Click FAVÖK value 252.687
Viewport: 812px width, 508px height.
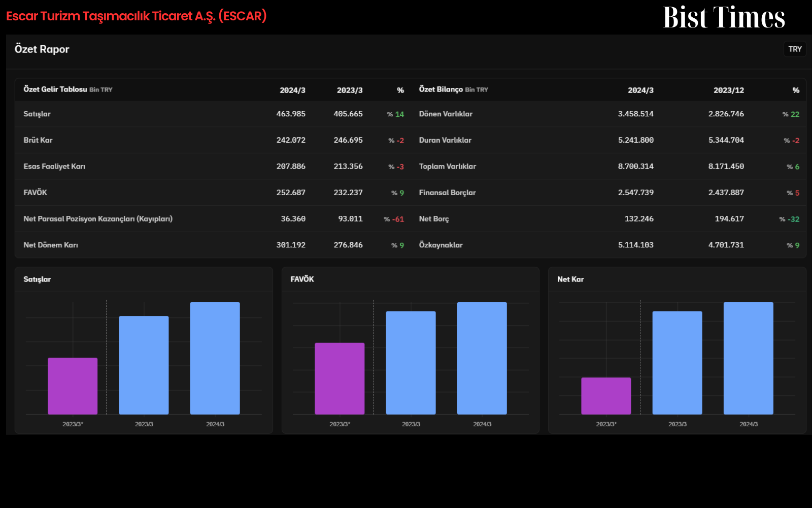291,193
